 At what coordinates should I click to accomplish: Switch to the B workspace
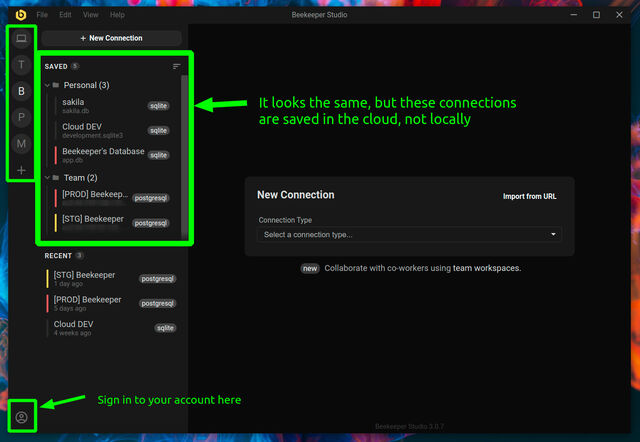(21, 91)
